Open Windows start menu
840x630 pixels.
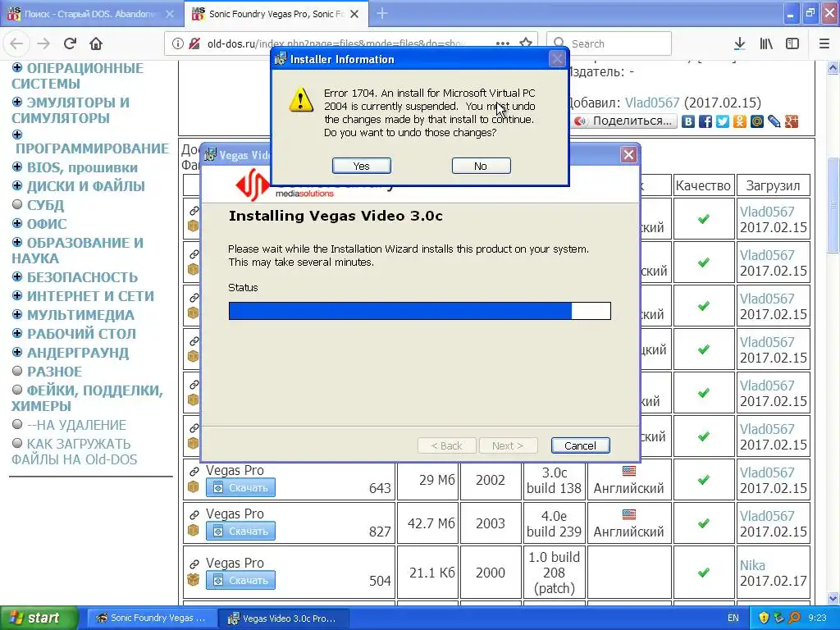click(x=39, y=618)
